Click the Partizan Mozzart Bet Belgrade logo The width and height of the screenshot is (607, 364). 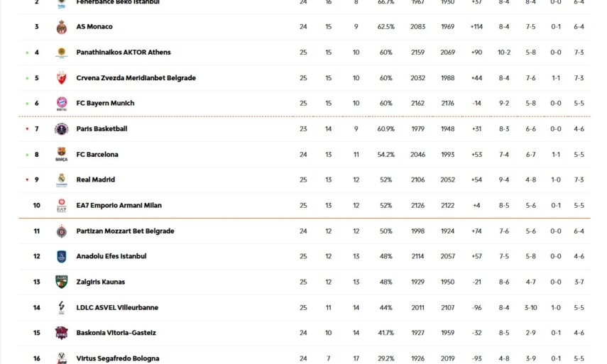point(62,231)
